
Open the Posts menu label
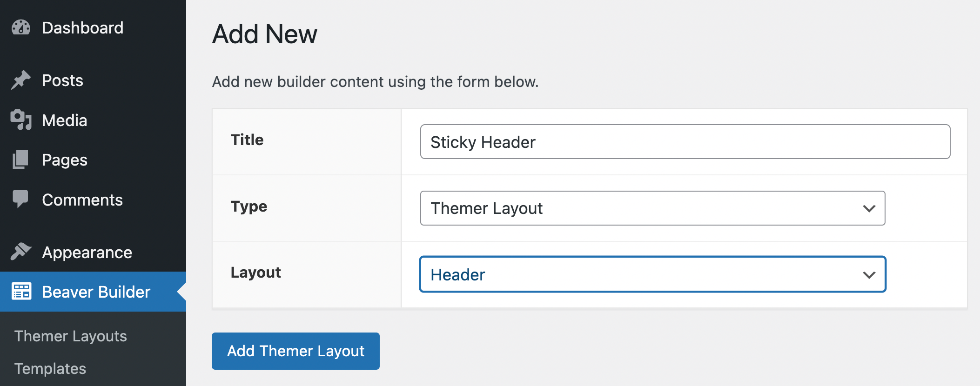pos(62,80)
